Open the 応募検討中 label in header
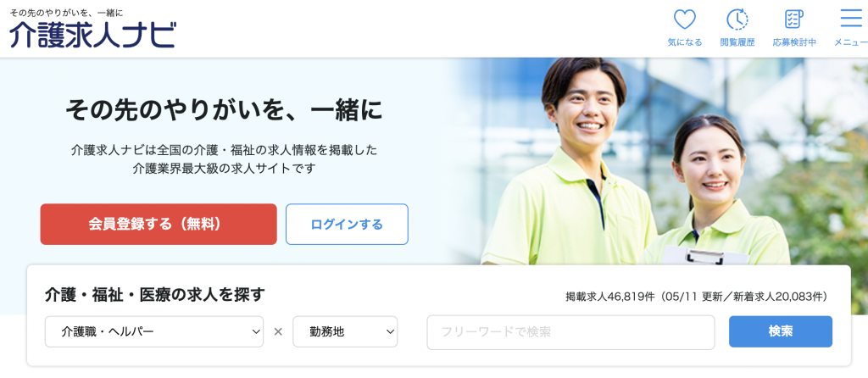This screenshot has height=378, width=868. pos(794,42)
